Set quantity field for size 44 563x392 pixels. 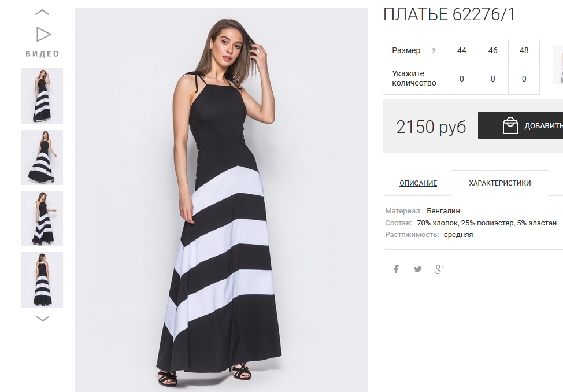tap(461, 79)
